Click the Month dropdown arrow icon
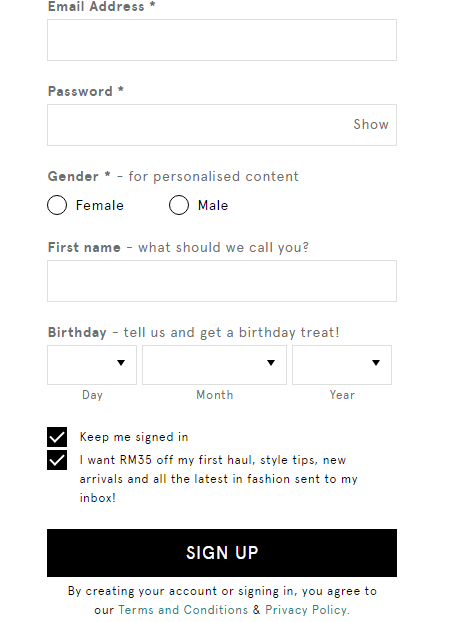452x622 pixels. (271, 363)
